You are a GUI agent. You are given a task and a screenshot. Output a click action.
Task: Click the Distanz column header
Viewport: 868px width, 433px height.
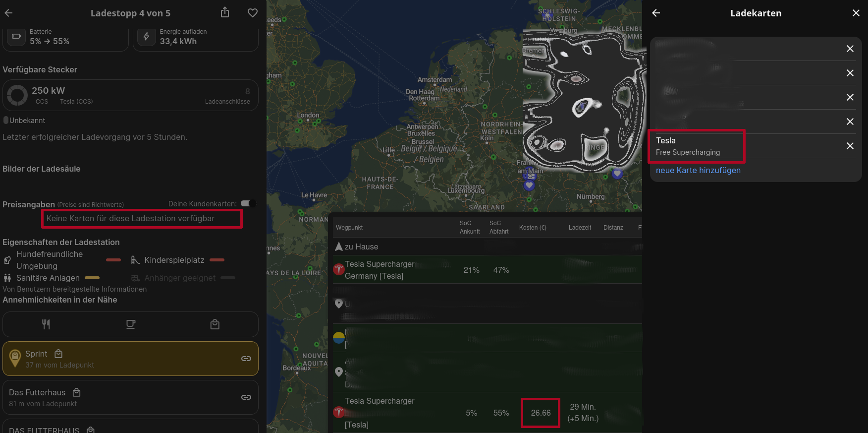coord(613,228)
